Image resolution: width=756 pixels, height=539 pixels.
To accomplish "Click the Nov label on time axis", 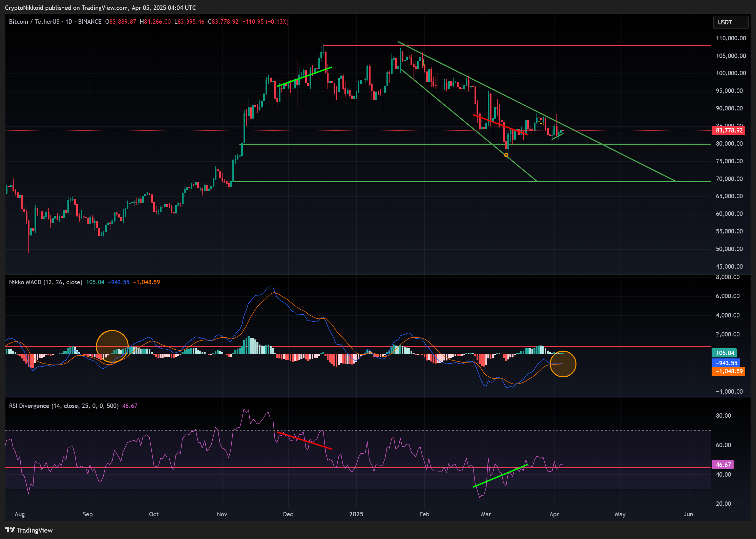I will point(222,514).
